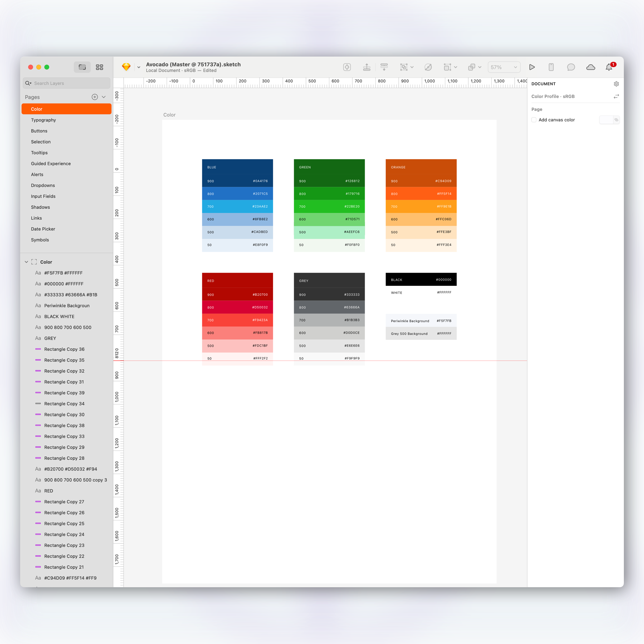This screenshot has width=644, height=644.
Task: Toggle the canvas layer view button
Action: 82,67
